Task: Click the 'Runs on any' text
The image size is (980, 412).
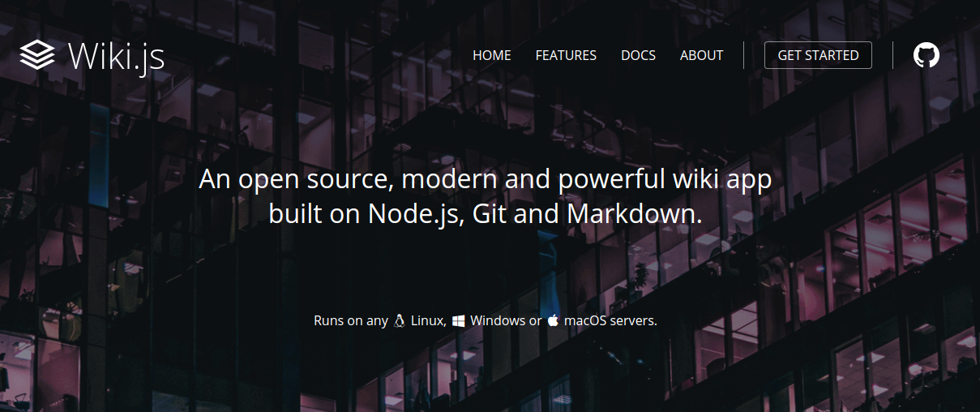Action: tap(351, 320)
